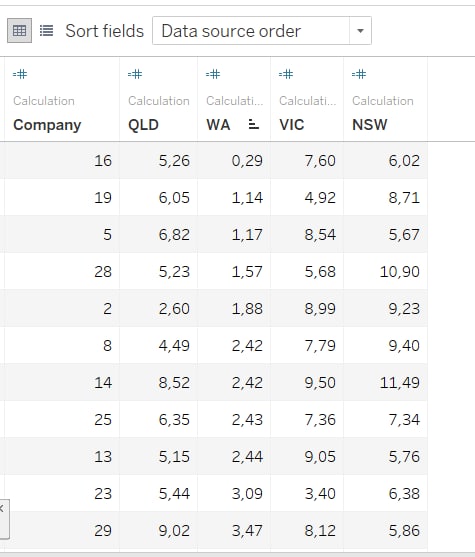Select the cell with NSW value 11,49
475x557 pixels.
coord(385,383)
